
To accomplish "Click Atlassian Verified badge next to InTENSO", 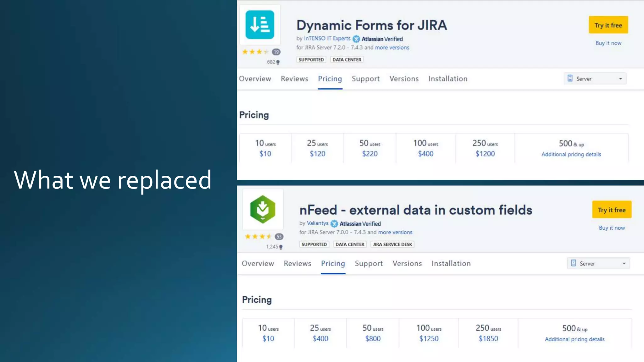I will point(356,39).
